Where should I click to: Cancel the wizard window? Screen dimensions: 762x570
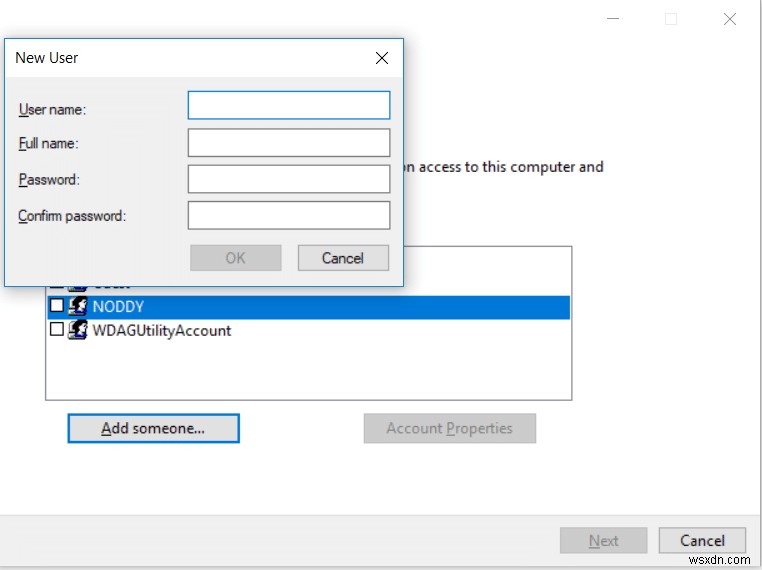702,540
